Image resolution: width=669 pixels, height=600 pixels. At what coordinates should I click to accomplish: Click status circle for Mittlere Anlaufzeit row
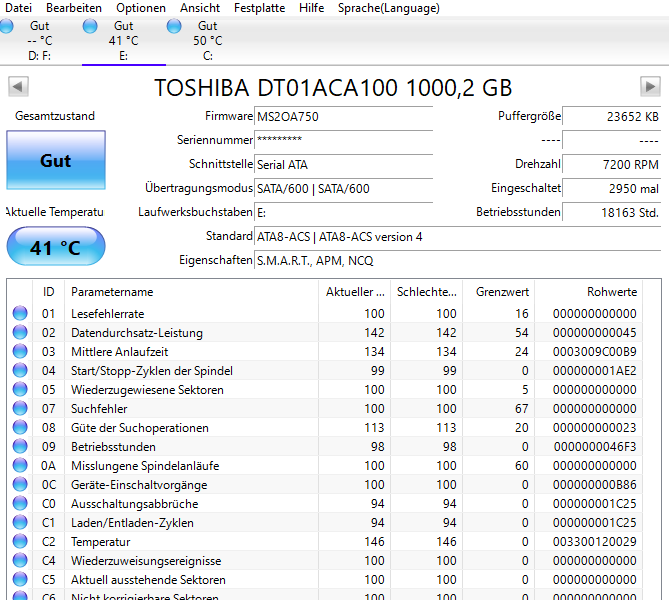[x=20, y=351]
